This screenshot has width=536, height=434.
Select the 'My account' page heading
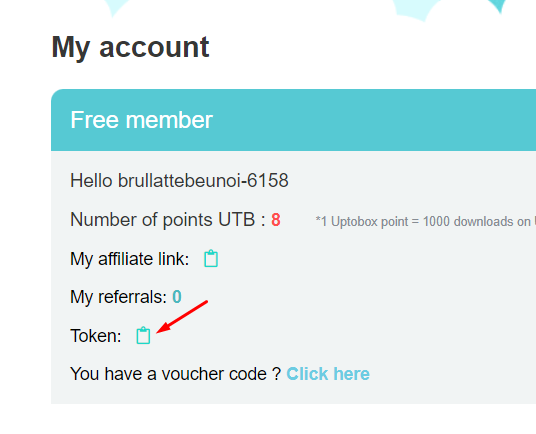coord(130,47)
